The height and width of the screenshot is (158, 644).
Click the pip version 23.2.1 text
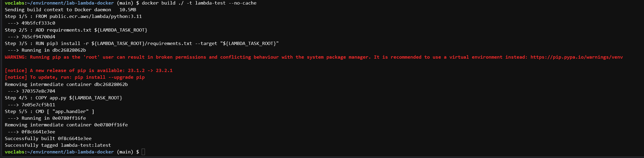click(164, 70)
